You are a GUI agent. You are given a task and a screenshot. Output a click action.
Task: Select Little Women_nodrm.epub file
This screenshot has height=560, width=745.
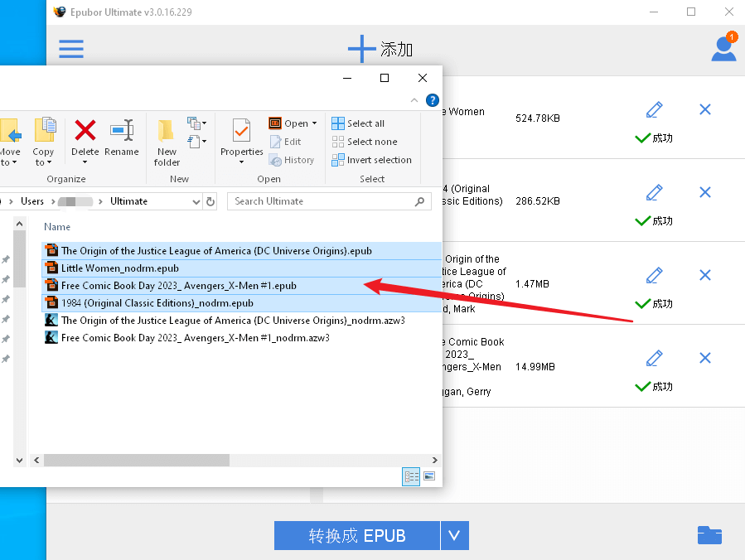pos(241,268)
